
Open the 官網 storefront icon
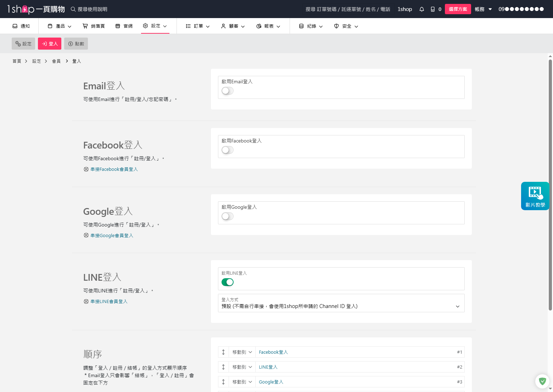[118, 26]
